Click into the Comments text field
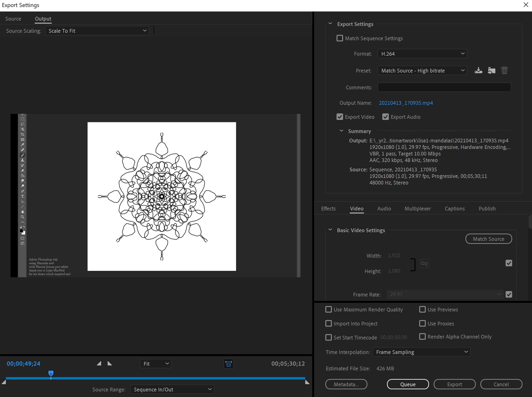 point(444,87)
